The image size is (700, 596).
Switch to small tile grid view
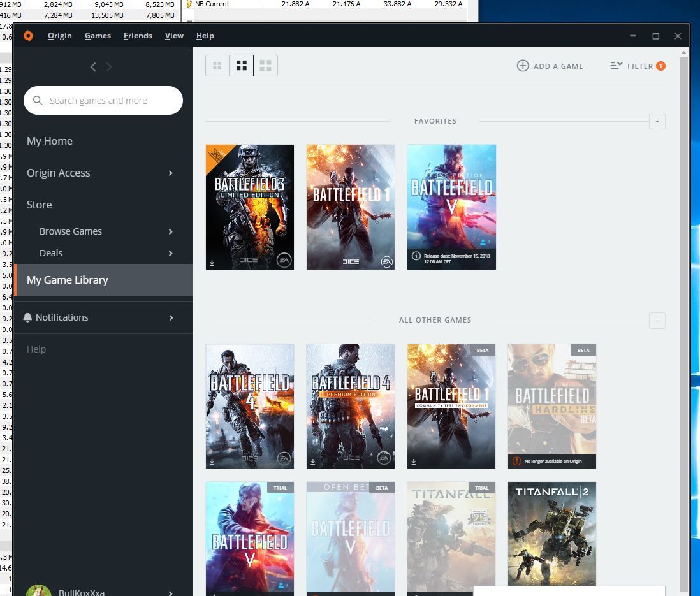point(217,66)
